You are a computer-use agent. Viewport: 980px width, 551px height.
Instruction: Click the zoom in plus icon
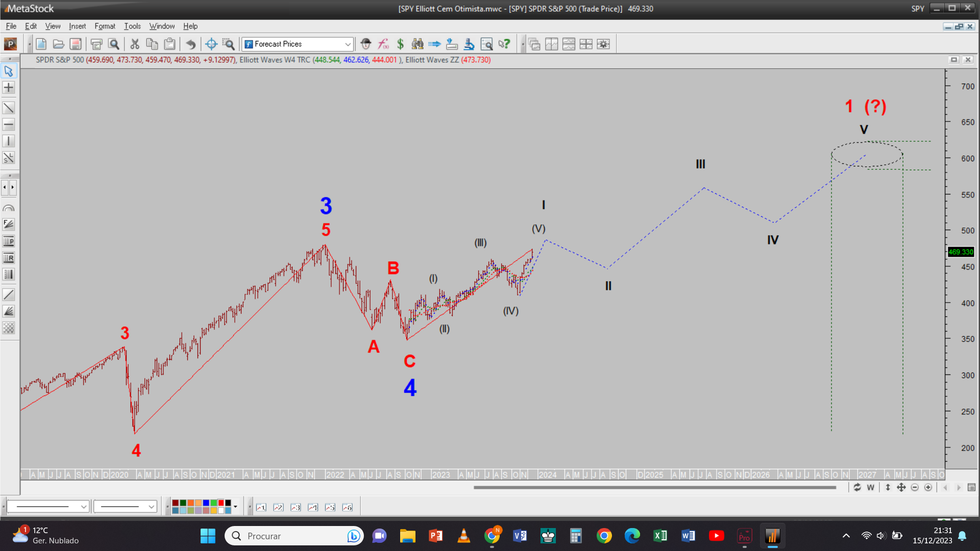tap(928, 488)
